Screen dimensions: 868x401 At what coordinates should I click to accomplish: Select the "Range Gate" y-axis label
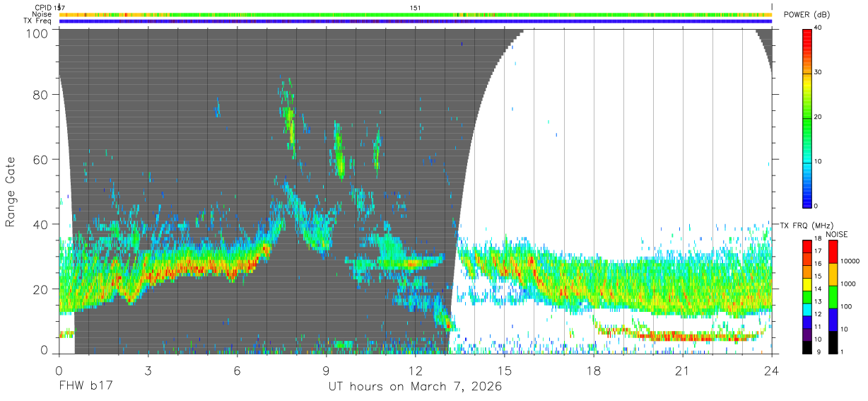tap(11, 192)
